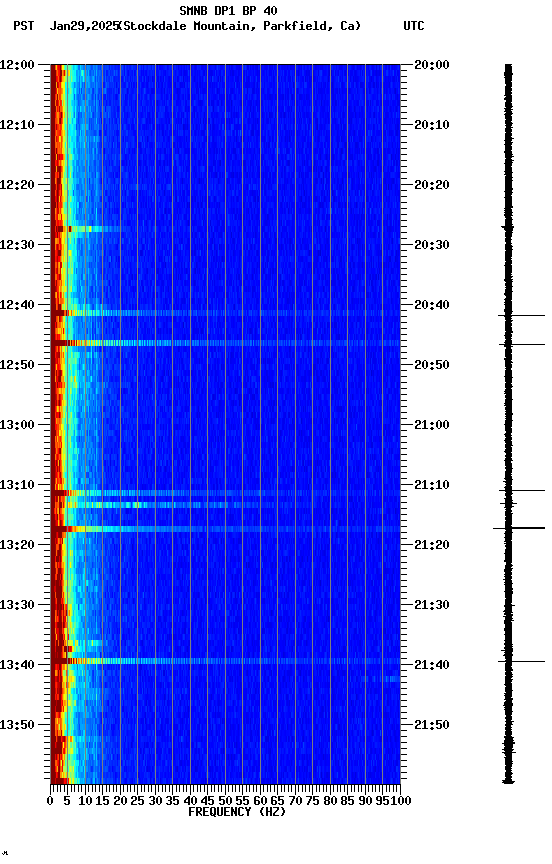Click the PST time label 12:50
The width and height of the screenshot is (552, 864).
17,365
